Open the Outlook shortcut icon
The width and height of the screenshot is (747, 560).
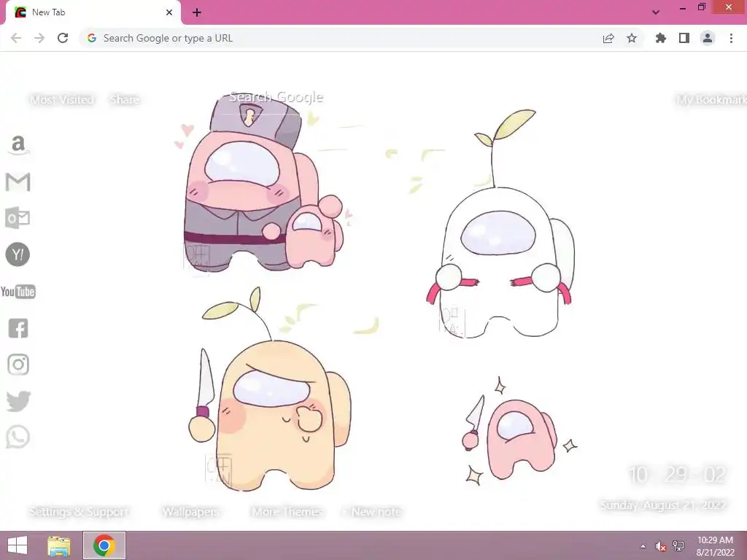18,218
